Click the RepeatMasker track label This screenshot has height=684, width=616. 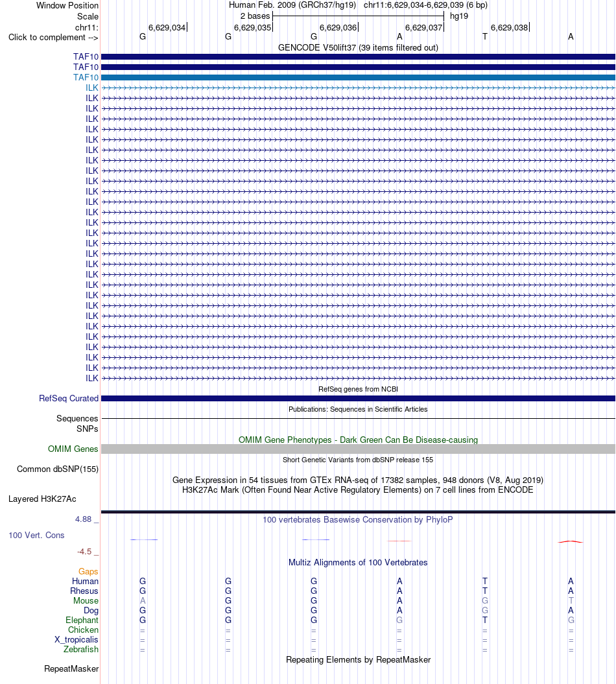pos(71,668)
